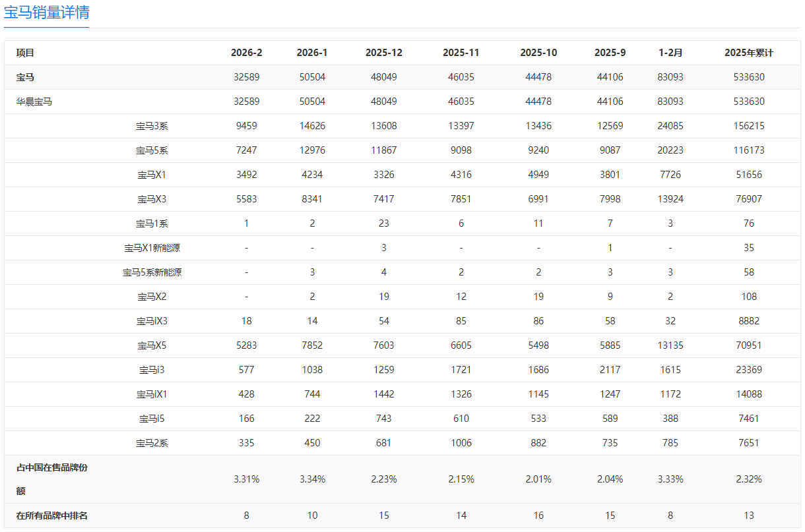Click the 3.31% market share cell

[246, 479]
